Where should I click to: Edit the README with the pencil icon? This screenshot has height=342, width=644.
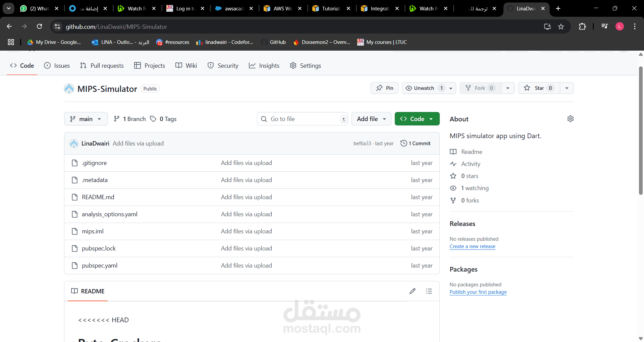(413, 291)
